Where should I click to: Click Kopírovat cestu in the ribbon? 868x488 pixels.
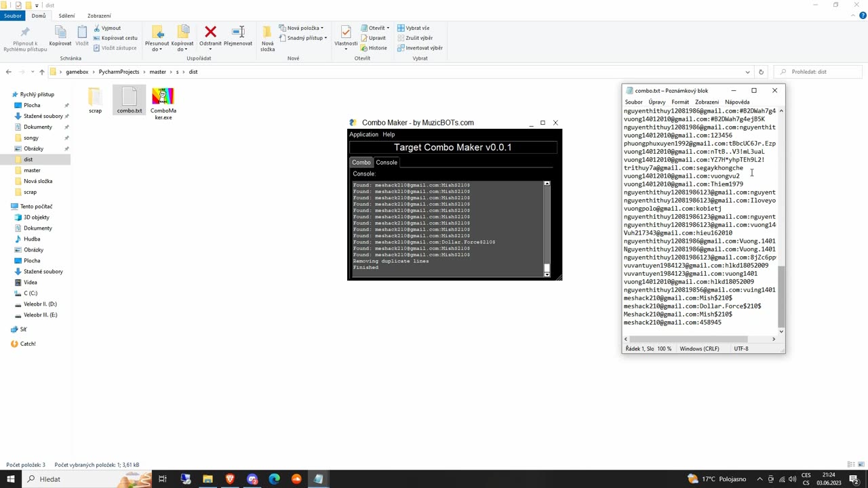coord(115,38)
